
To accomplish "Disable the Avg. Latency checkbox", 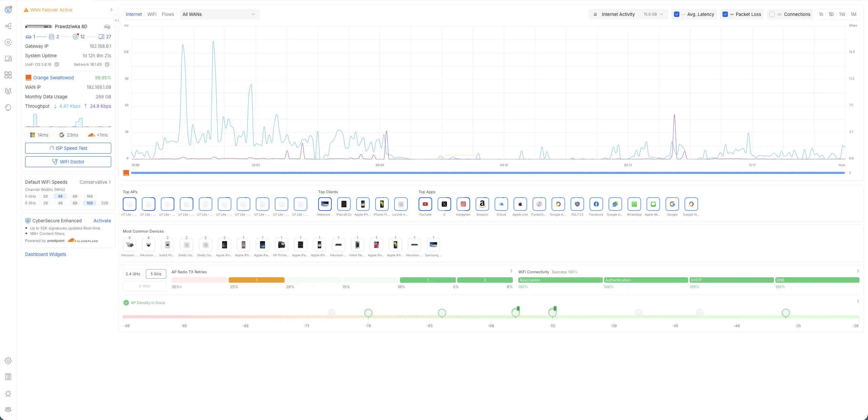I will (x=676, y=14).
